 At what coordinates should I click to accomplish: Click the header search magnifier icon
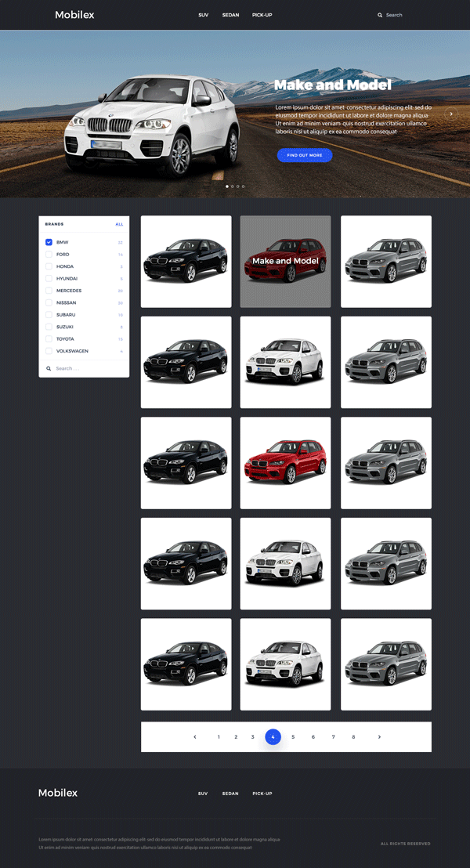[380, 15]
